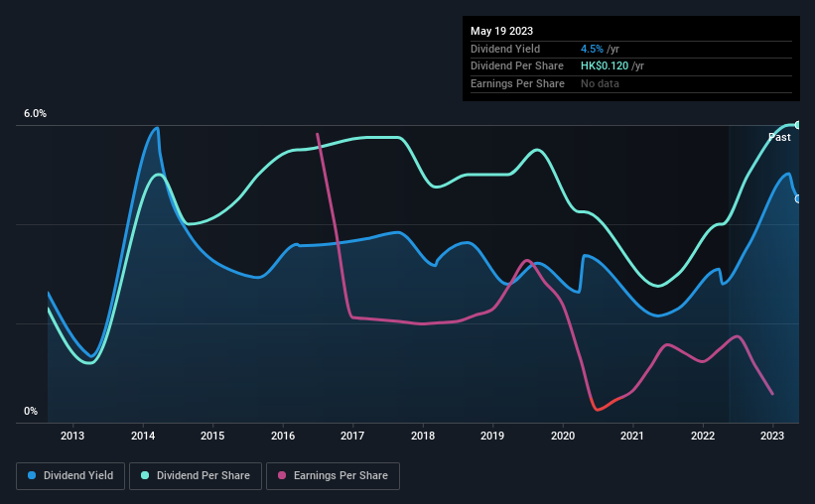This screenshot has height=504, width=815.
Task: Click the blue Dividend Yield legend dot
Action: [32, 475]
